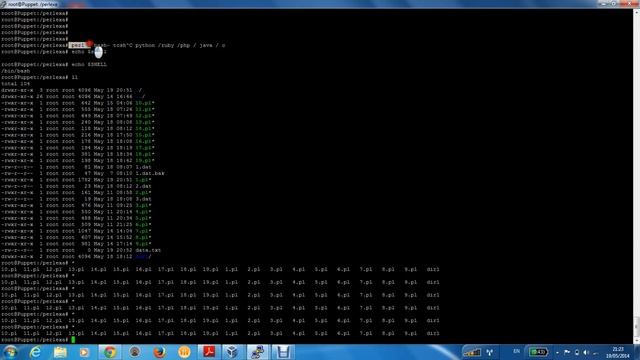Show hidden tray icons arrow

click(x=557, y=352)
